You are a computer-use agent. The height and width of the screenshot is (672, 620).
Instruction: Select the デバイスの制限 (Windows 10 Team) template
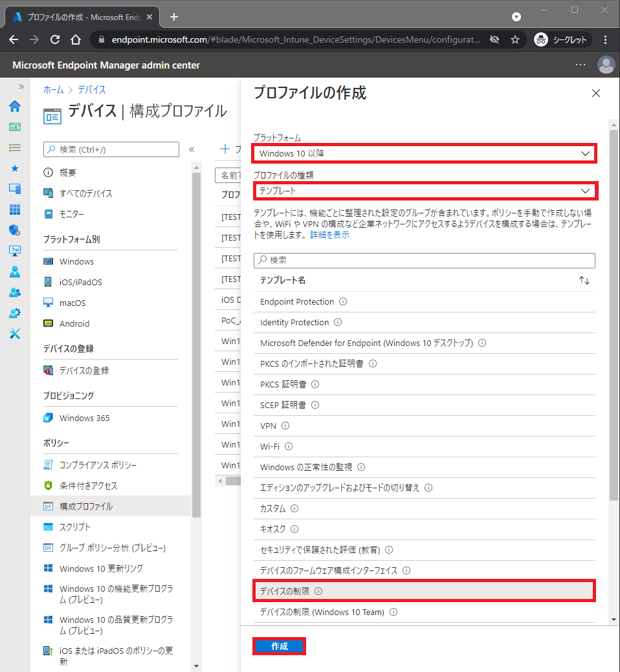(425, 612)
